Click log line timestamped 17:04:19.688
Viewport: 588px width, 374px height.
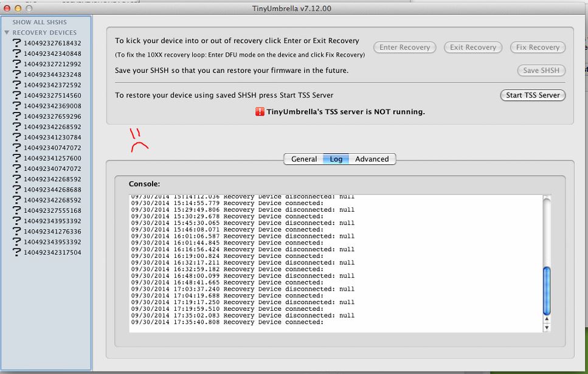[227, 296]
